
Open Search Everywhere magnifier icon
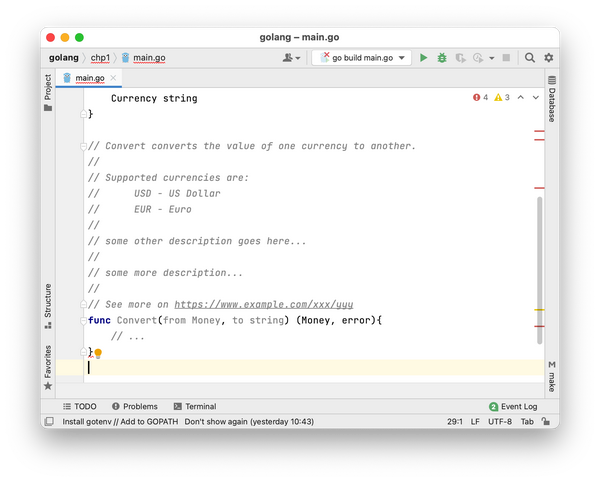click(530, 58)
